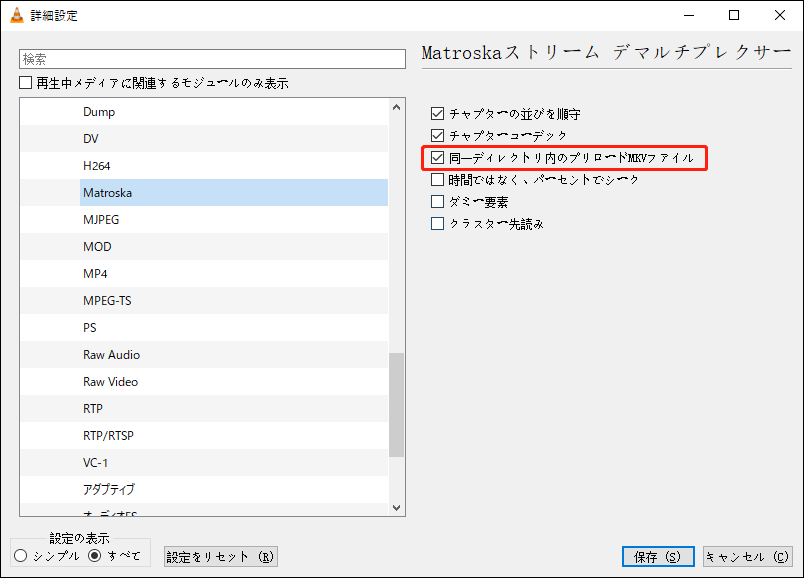Select MOD entry

(204, 247)
